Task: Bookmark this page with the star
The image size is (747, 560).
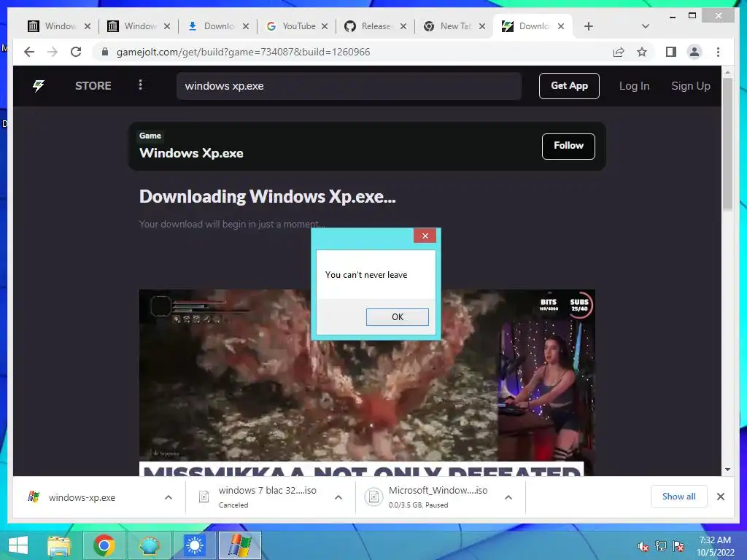Action: tap(642, 52)
